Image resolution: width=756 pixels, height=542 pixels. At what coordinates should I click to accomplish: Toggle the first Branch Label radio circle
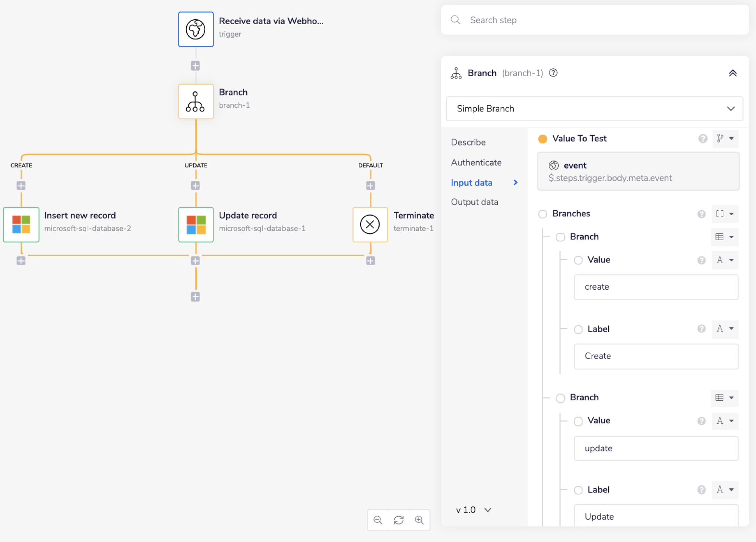point(578,329)
